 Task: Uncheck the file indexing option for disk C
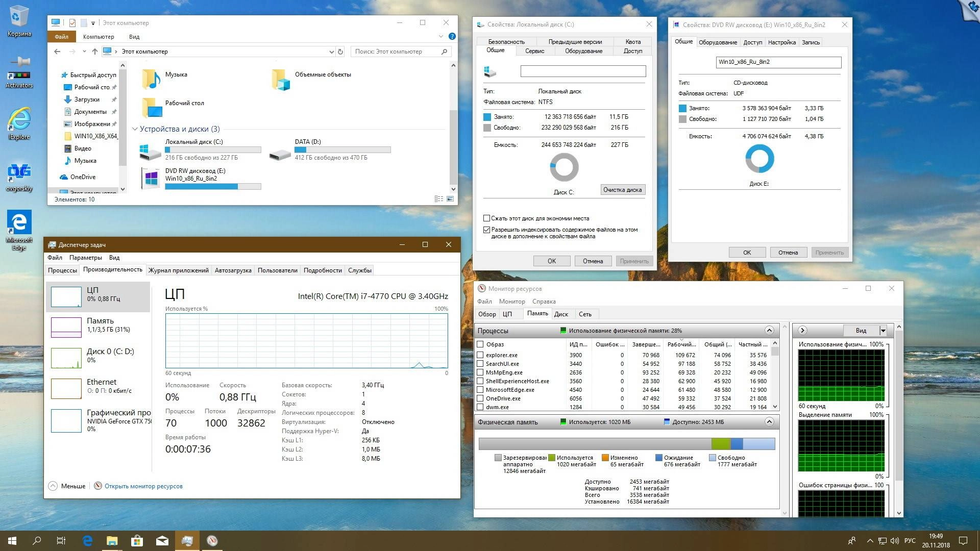pyautogui.click(x=487, y=230)
